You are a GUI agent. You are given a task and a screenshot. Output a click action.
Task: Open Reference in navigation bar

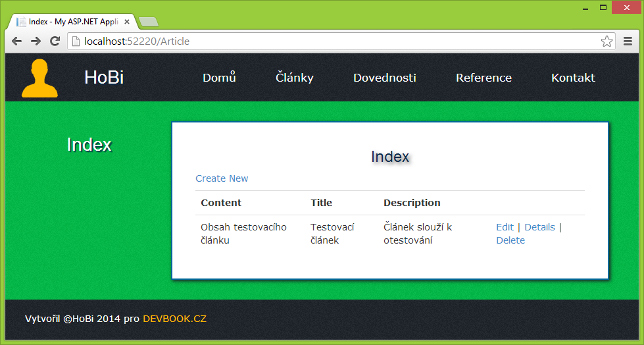[x=483, y=77]
